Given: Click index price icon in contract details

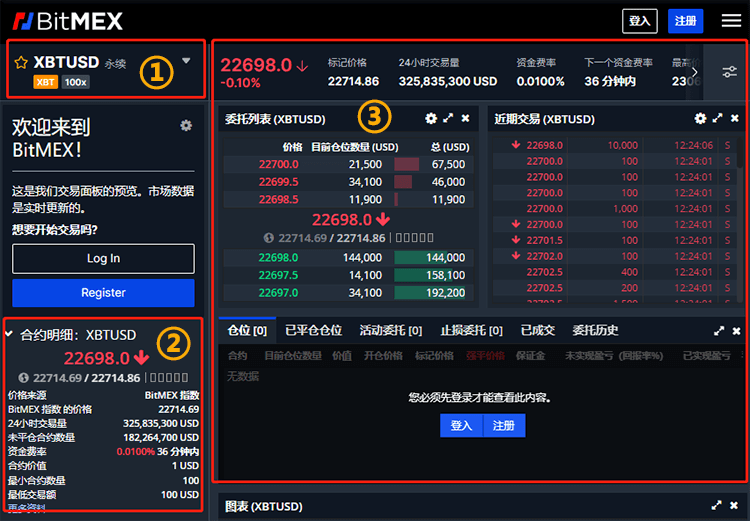Looking at the screenshot, I should point(23,378).
